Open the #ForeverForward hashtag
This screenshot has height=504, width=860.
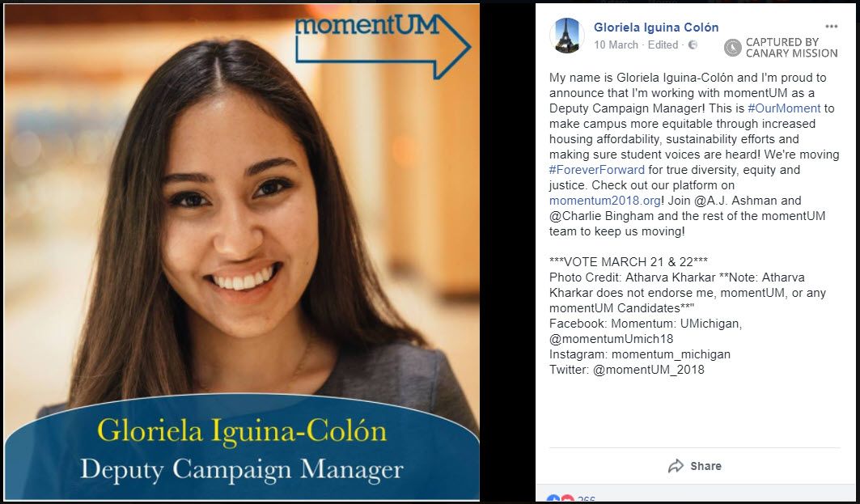597,170
